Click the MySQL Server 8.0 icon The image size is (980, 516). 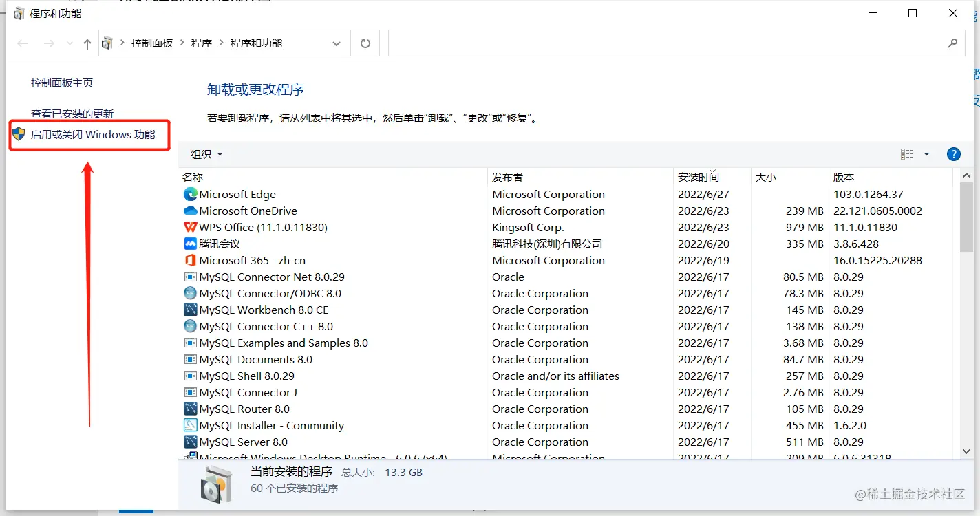(191, 442)
